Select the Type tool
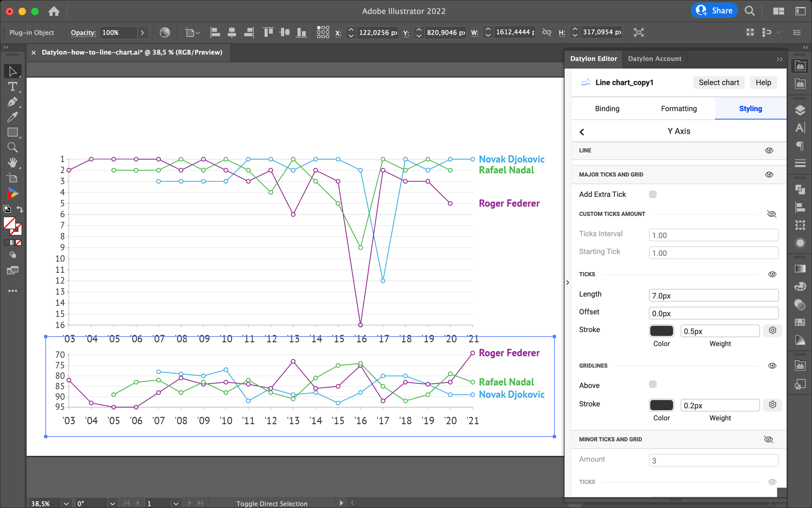 12,87
